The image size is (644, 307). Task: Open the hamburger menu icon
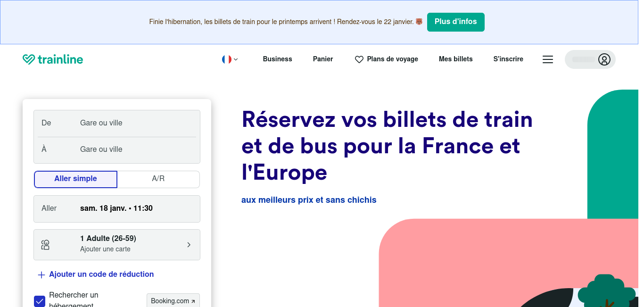(x=547, y=59)
